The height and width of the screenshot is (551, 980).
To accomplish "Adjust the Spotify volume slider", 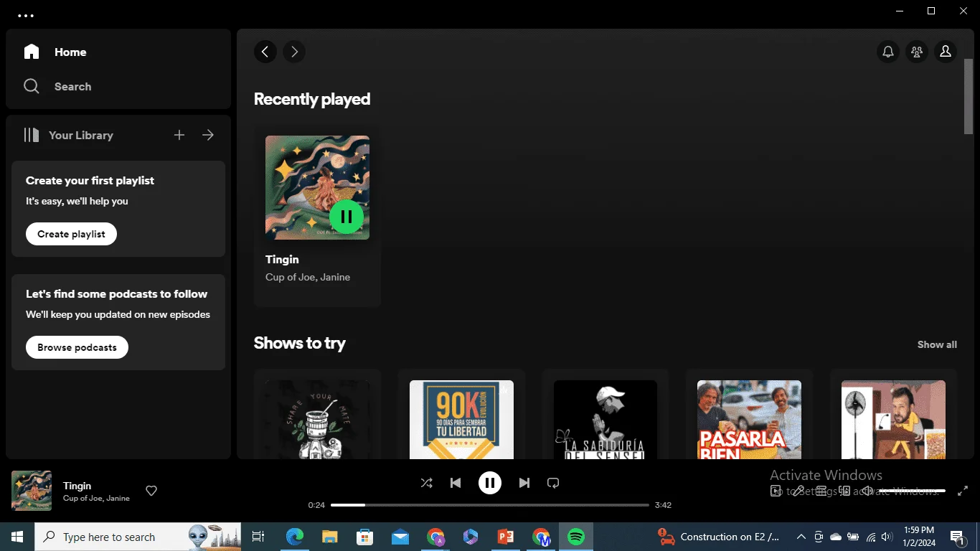I will [x=912, y=491].
